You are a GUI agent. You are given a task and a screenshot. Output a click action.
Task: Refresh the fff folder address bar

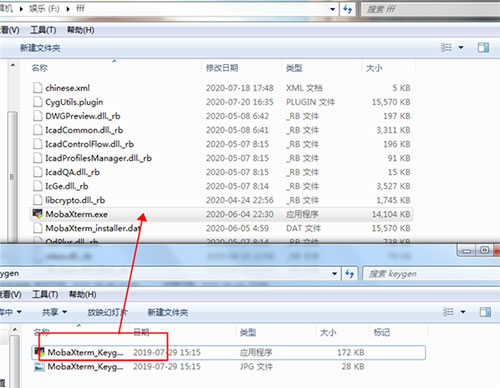pos(348,9)
